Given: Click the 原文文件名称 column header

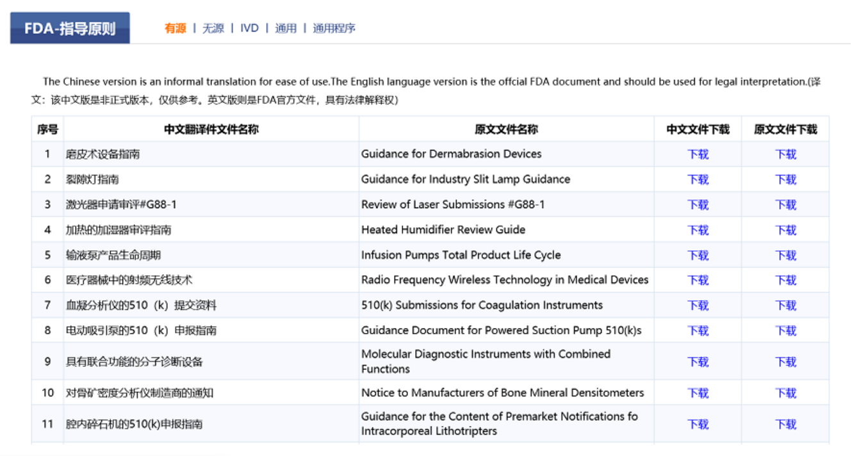Looking at the screenshot, I should tap(506, 129).
